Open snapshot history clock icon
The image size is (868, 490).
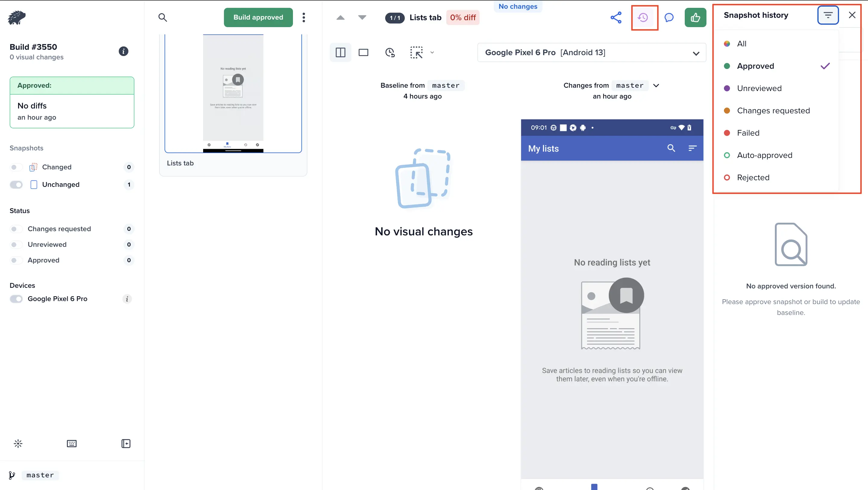pyautogui.click(x=643, y=17)
